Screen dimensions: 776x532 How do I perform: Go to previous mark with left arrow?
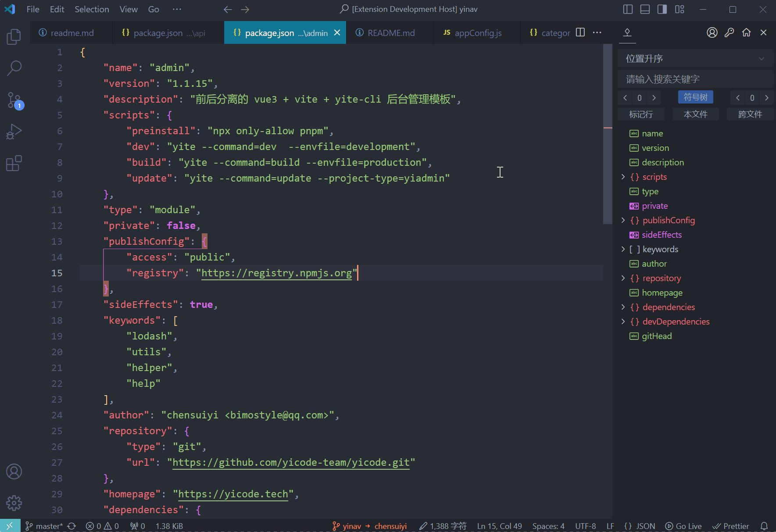(x=625, y=97)
